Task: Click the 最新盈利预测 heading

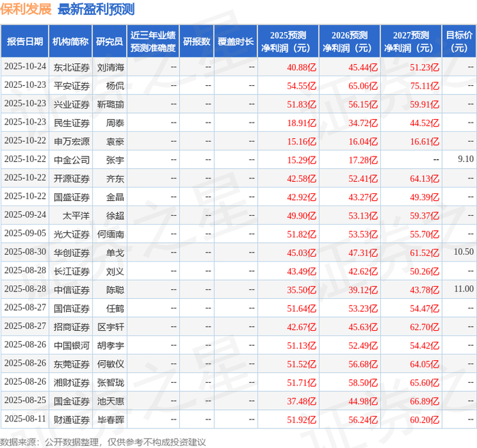Action: 96,9
